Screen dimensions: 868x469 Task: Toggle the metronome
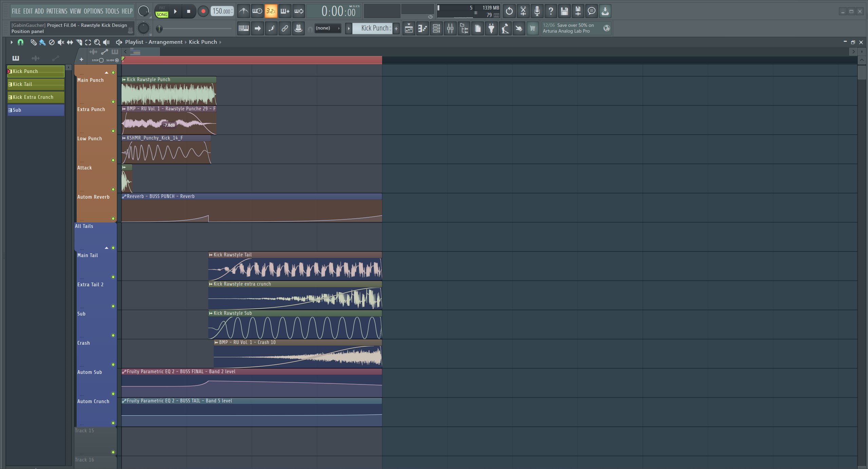(x=243, y=11)
